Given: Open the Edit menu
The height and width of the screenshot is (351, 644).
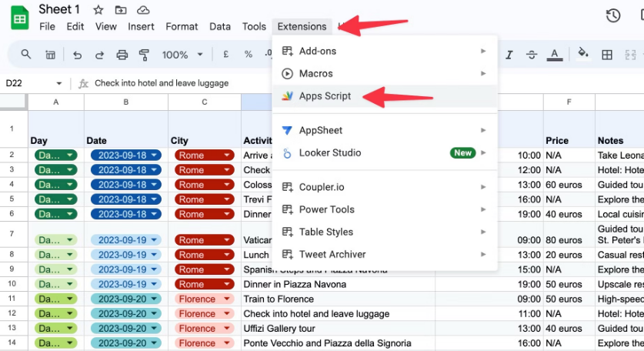Looking at the screenshot, I should tap(75, 27).
